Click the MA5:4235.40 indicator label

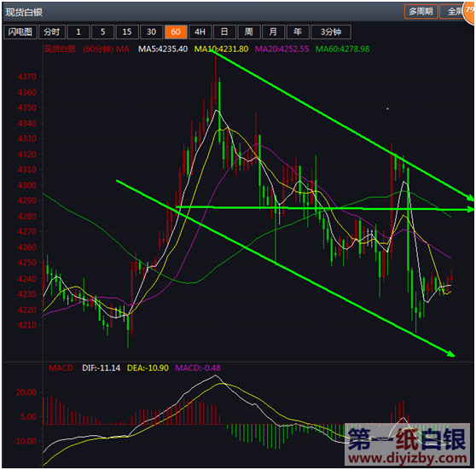(163, 49)
